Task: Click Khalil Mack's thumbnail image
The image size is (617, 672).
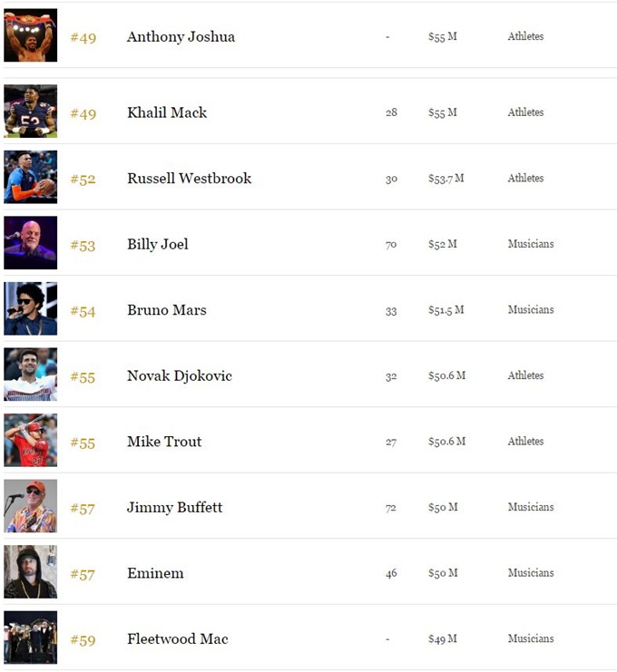Action: click(31, 111)
